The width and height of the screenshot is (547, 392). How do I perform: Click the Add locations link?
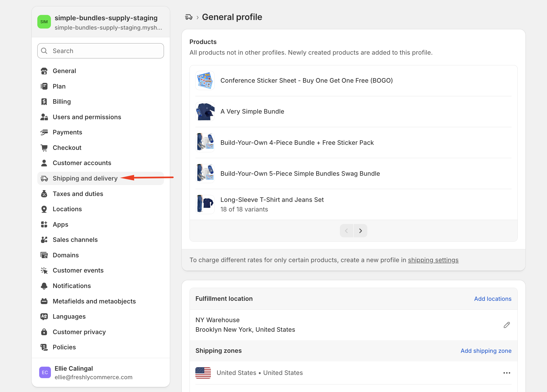493,299
